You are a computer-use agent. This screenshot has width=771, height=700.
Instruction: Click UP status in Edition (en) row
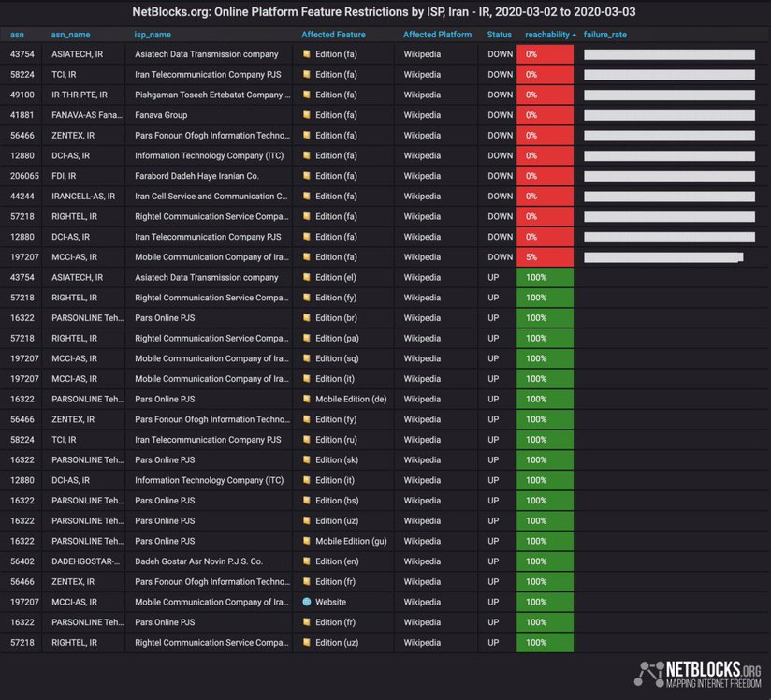click(493, 561)
